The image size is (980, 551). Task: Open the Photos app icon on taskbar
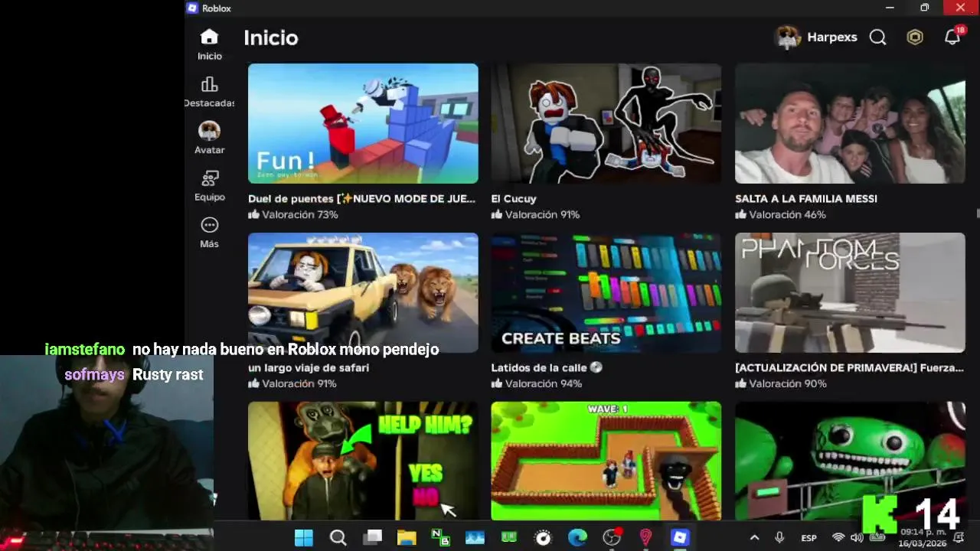click(x=475, y=538)
